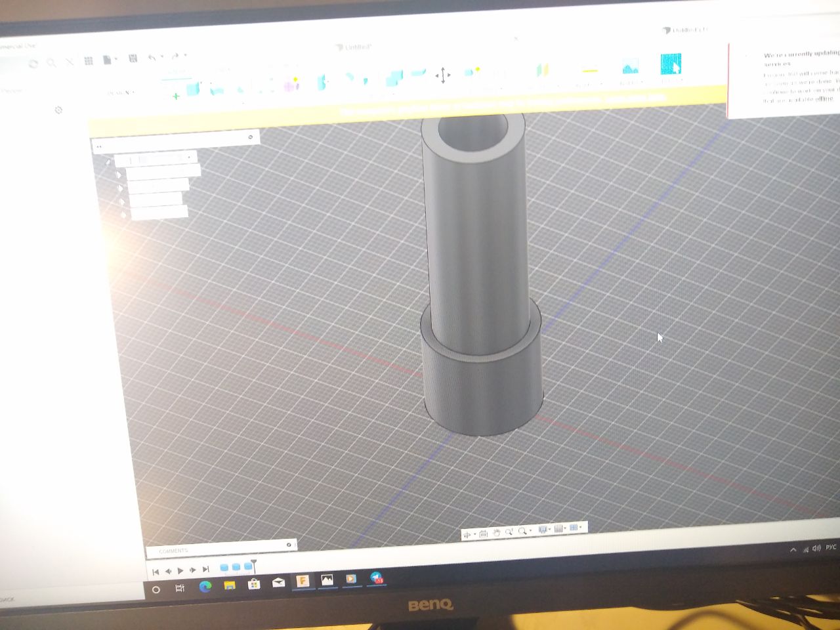Viewport: 840px width, 630px height.
Task: Click the purple Create Form icon
Action: coord(291,84)
